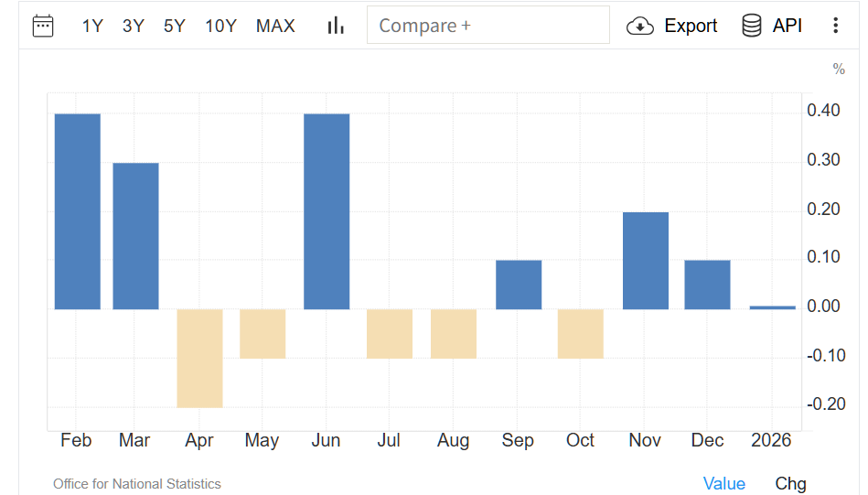Switch to the Value view
The image size is (868, 495).
click(x=724, y=484)
